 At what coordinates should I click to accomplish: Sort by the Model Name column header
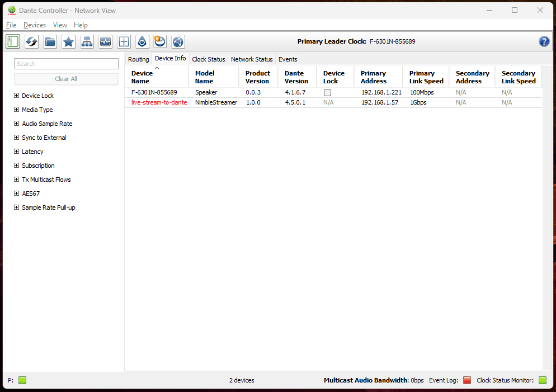(x=214, y=77)
